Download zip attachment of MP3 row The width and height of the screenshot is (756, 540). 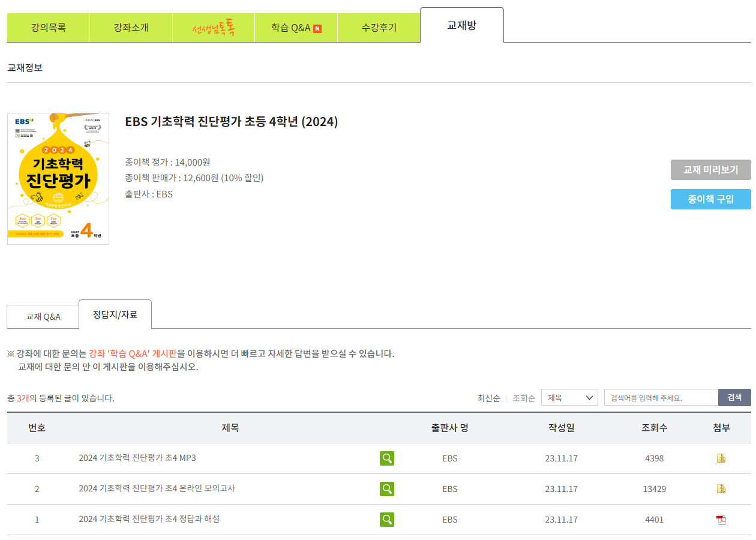click(x=721, y=458)
